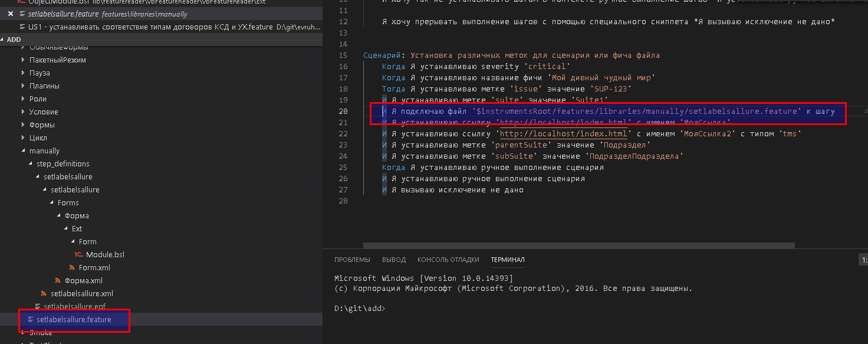868x344 pixels.
Task: Switch to the ВЫВОД panel
Action: point(394,260)
